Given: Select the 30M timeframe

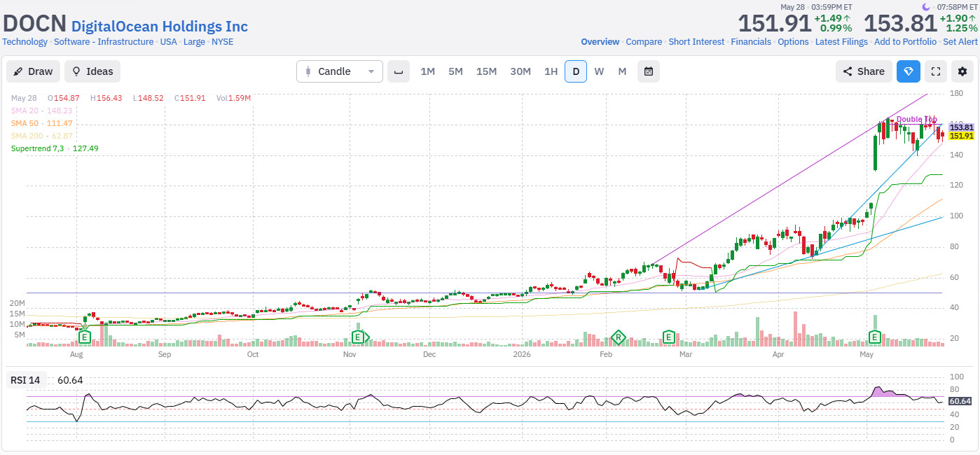Looking at the screenshot, I should pyautogui.click(x=520, y=71).
